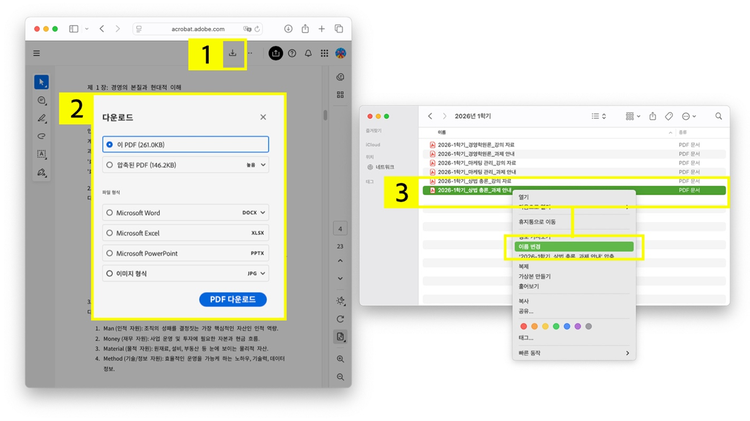Open Safari downloads icon
The image size is (750, 421).
pyautogui.click(x=288, y=29)
